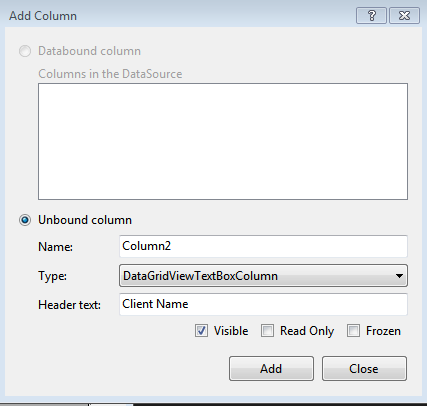This screenshot has height=406, width=427.
Task: Tick the Frozen checkbox
Action: click(353, 331)
